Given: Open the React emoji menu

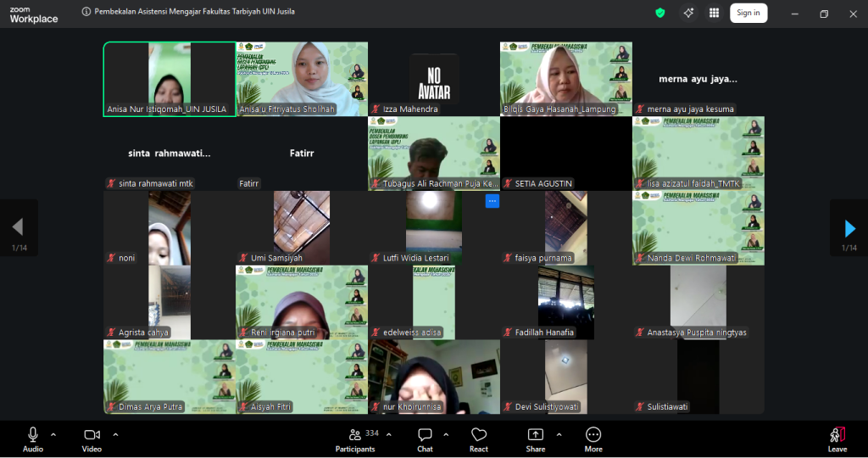Looking at the screenshot, I should (x=479, y=435).
